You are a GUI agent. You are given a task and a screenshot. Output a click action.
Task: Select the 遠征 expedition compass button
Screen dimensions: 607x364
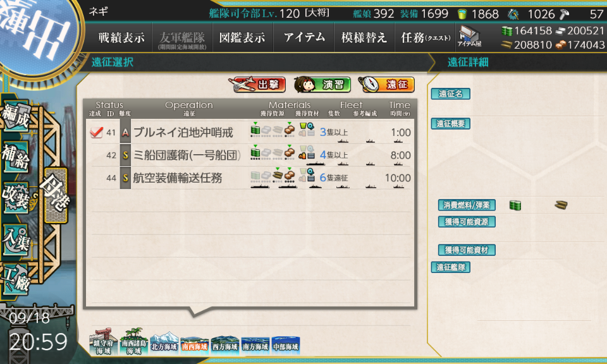click(386, 84)
